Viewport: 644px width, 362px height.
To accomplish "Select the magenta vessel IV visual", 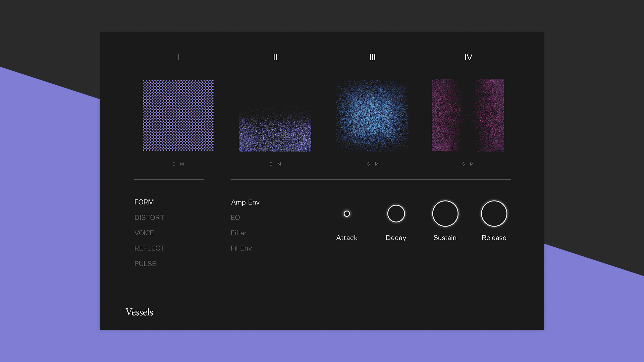I will pos(468,115).
